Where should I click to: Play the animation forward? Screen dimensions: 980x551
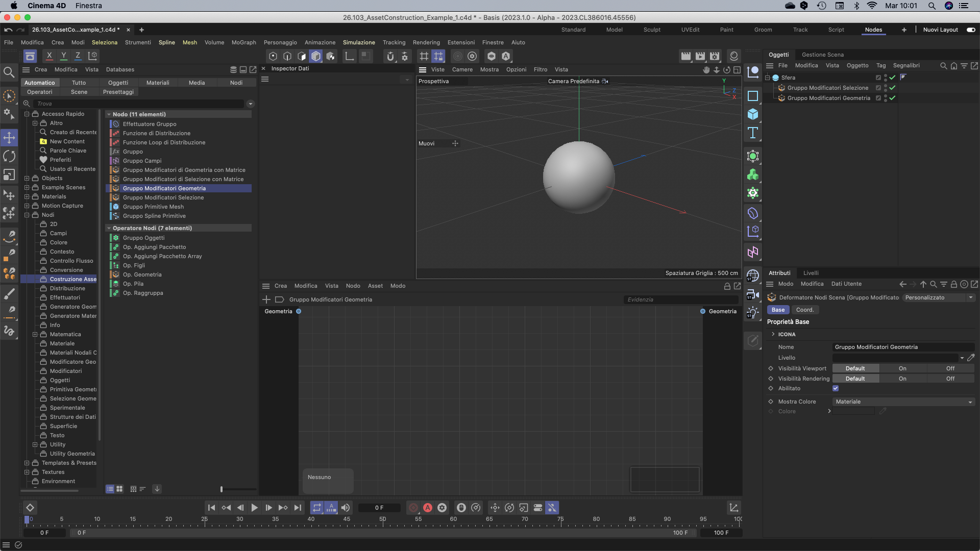point(254,508)
